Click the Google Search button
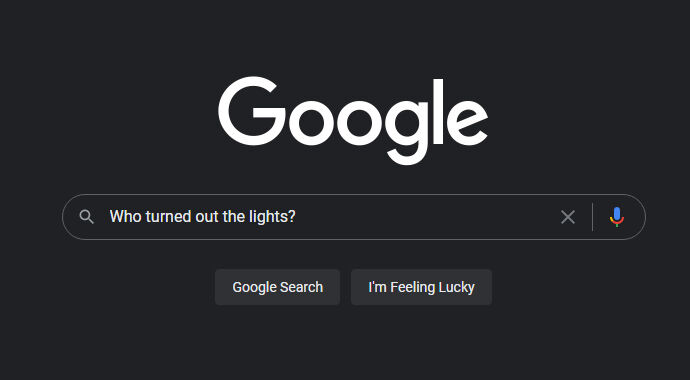 [x=277, y=287]
